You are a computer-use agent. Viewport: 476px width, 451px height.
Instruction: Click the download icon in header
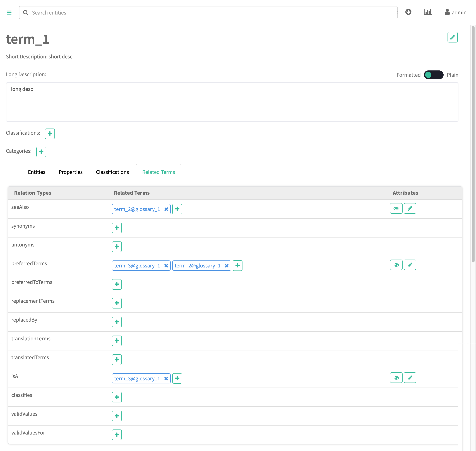[x=408, y=12]
